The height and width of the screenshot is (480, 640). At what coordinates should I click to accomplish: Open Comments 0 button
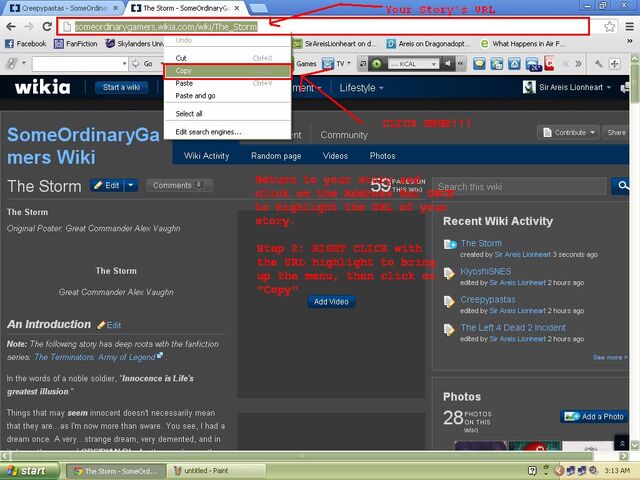(x=179, y=186)
